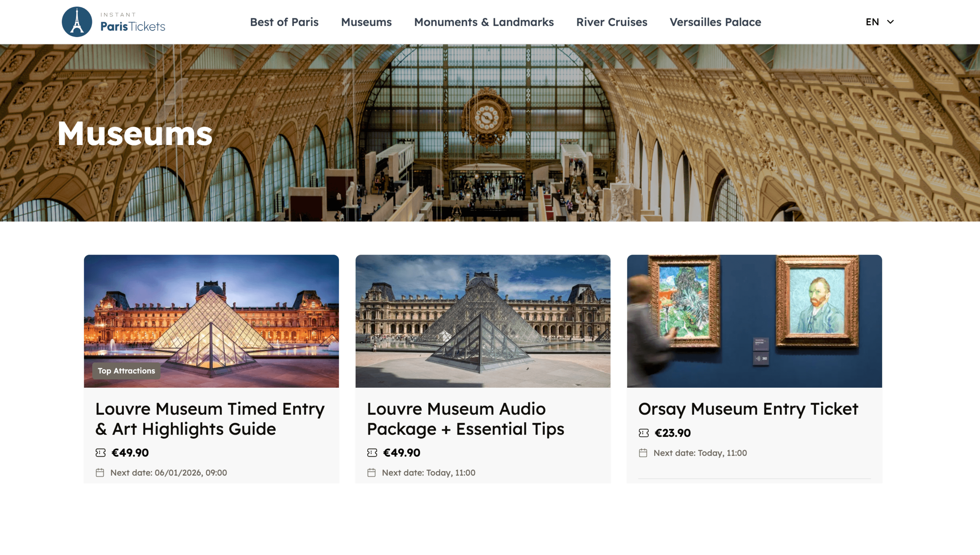Click the €23.90 Orsay ticket price
The width and height of the screenshot is (980, 555).
(x=673, y=433)
